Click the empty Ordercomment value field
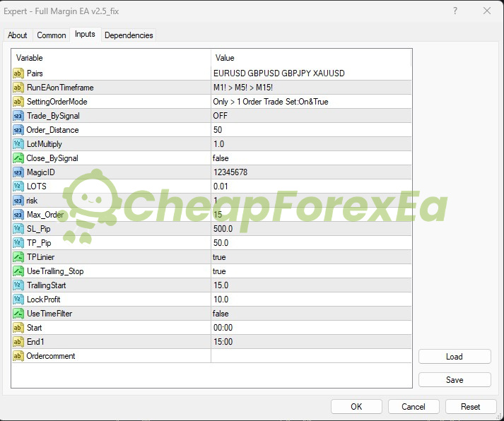The width and height of the screenshot is (504, 421). 311,356
